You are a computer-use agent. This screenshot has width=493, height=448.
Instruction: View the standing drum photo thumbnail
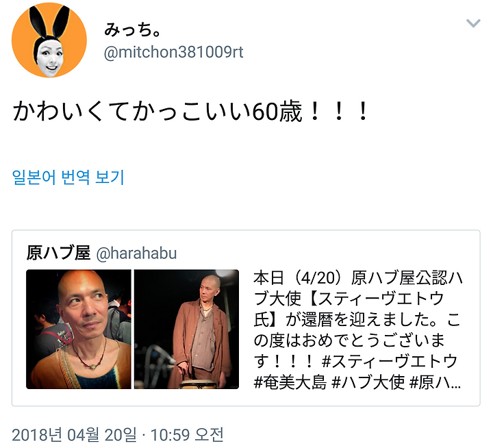pyautogui.click(x=186, y=329)
